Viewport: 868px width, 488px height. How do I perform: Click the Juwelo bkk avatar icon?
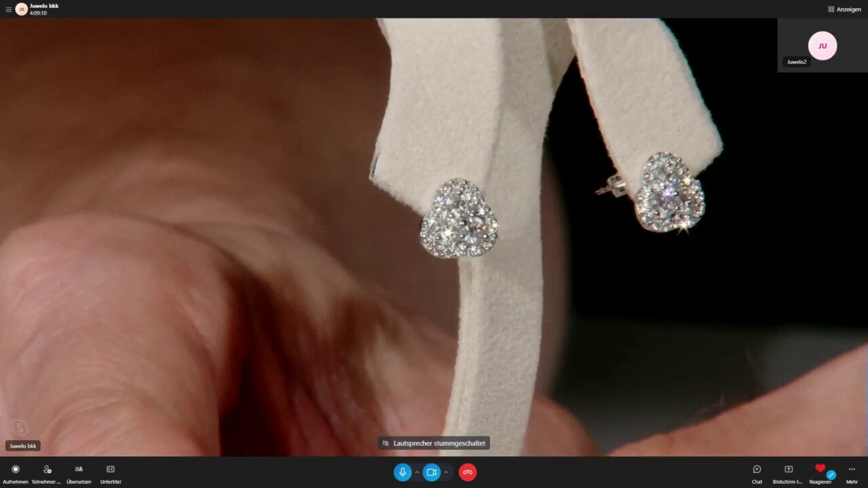[21, 9]
